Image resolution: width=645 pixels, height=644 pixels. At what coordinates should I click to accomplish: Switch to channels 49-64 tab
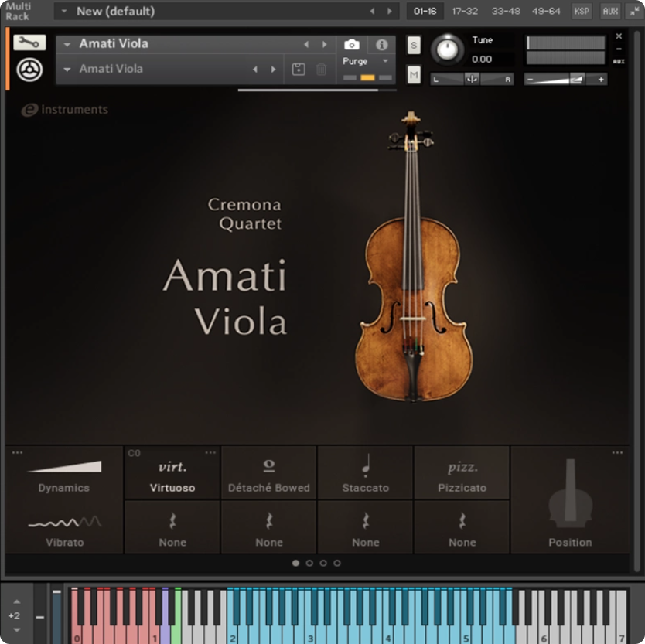click(x=546, y=11)
